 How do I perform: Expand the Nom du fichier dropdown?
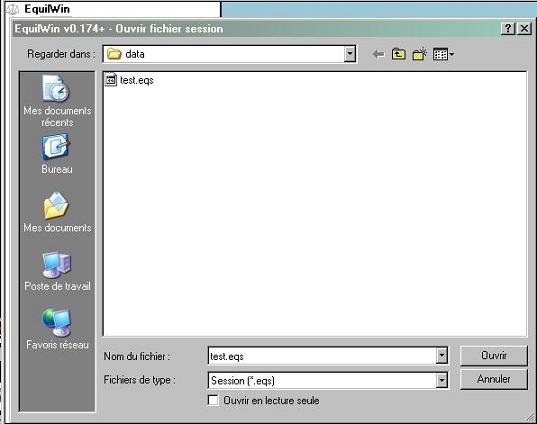[441, 356]
